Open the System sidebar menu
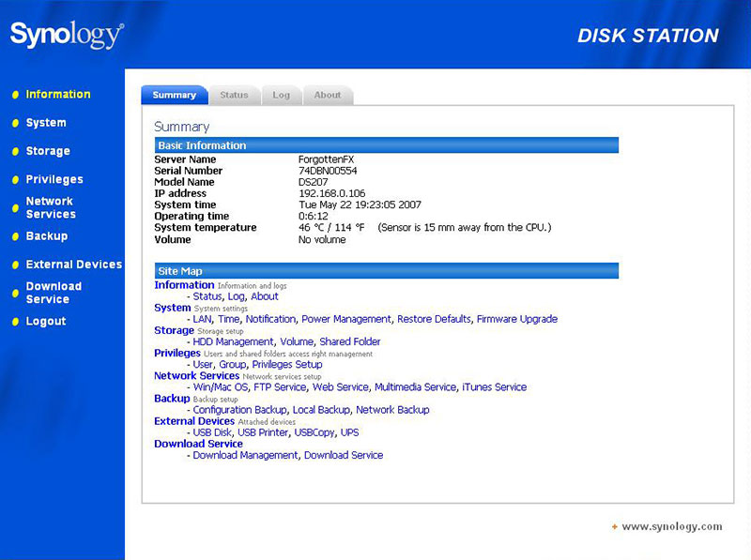The image size is (751, 560). pos(46,123)
